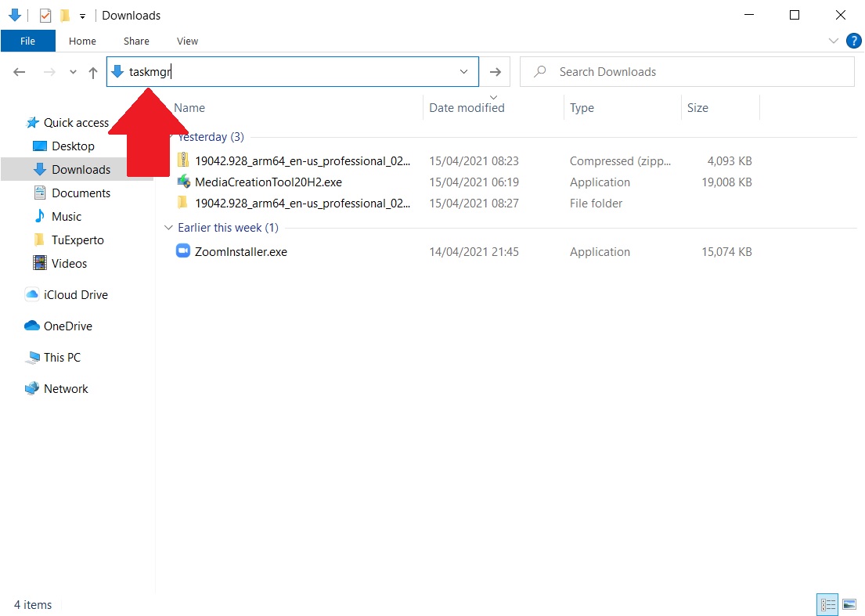Collapse the Earlier this week group
This screenshot has height=616, width=865.
pyautogui.click(x=168, y=228)
